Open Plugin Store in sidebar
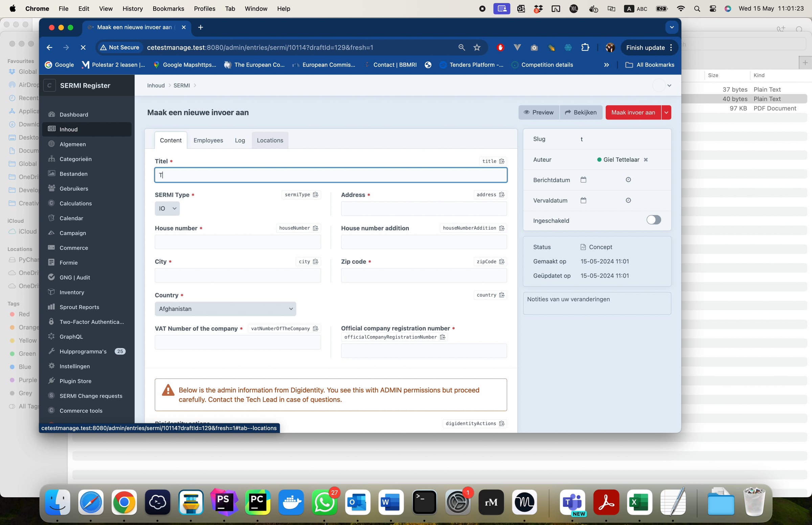Image resolution: width=812 pixels, height=525 pixels. pyautogui.click(x=75, y=381)
